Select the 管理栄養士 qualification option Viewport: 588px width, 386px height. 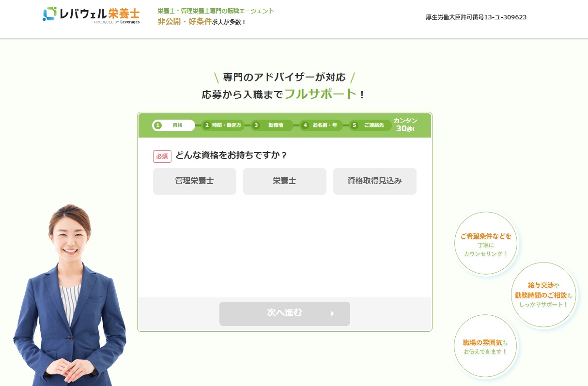(x=194, y=181)
